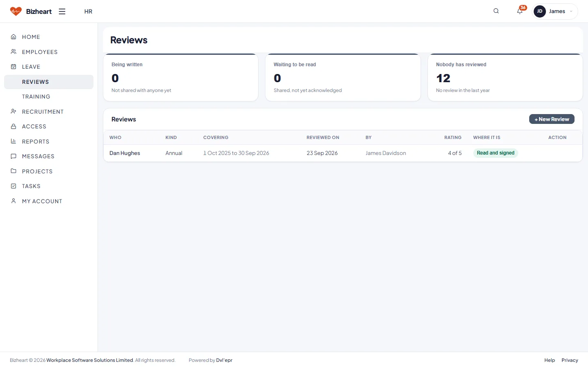Click the JD avatar circle
Screen dimensions: 588x368
[x=540, y=11]
